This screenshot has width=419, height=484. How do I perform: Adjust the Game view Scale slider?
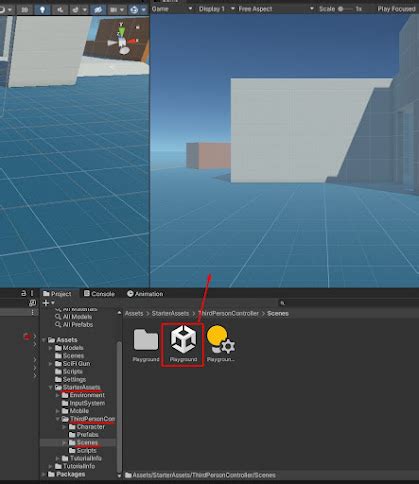[x=345, y=9]
